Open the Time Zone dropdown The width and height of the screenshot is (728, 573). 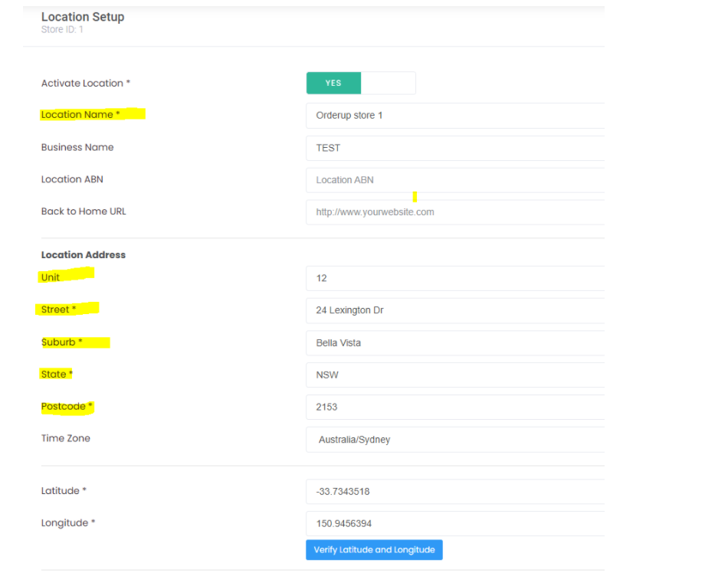point(454,440)
